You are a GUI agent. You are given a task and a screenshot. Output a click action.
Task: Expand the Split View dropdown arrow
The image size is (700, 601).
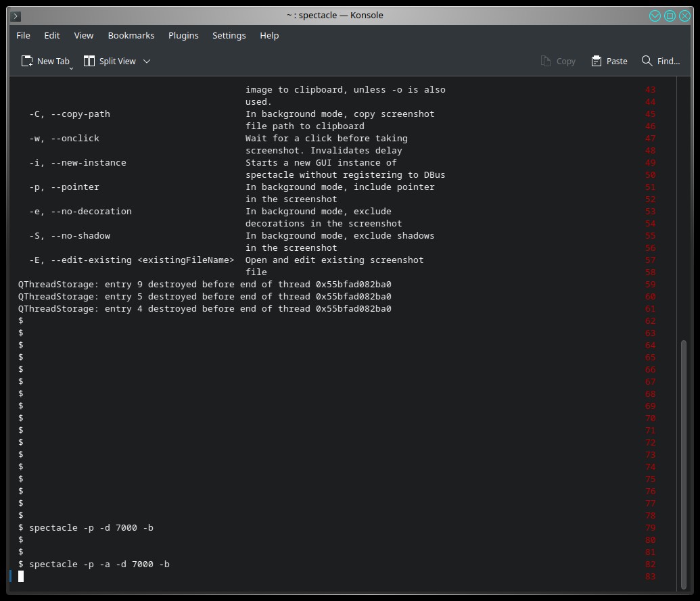(x=147, y=61)
